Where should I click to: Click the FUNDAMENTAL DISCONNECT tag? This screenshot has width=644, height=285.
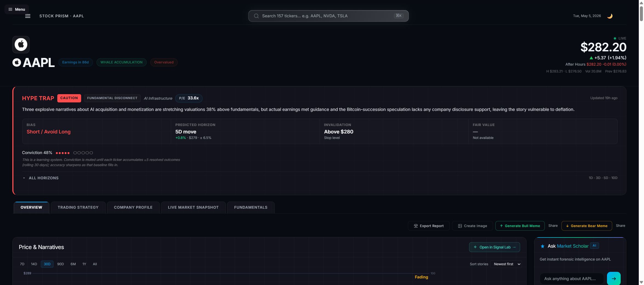click(x=112, y=98)
